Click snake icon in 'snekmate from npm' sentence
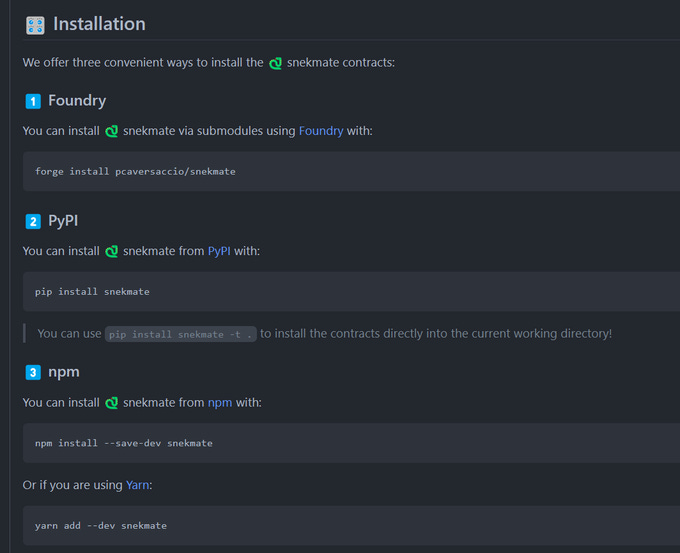This screenshot has height=553, width=680. tap(111, 403)
